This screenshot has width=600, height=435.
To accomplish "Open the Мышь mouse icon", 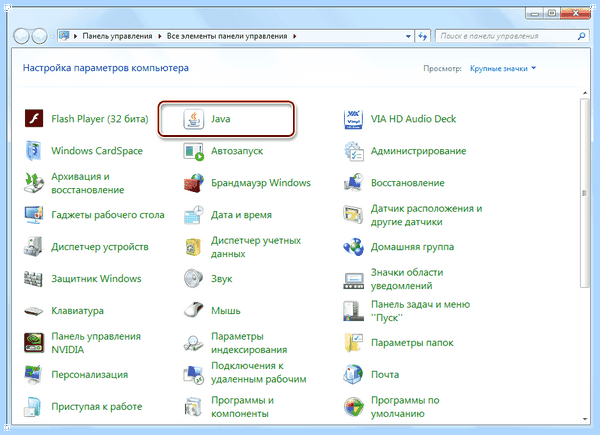I will 194,310.
